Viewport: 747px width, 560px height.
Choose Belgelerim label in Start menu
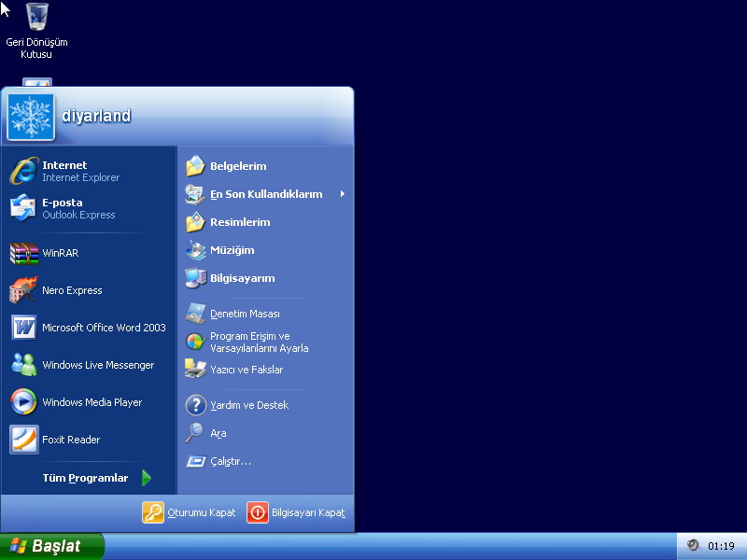click(238, 166)
